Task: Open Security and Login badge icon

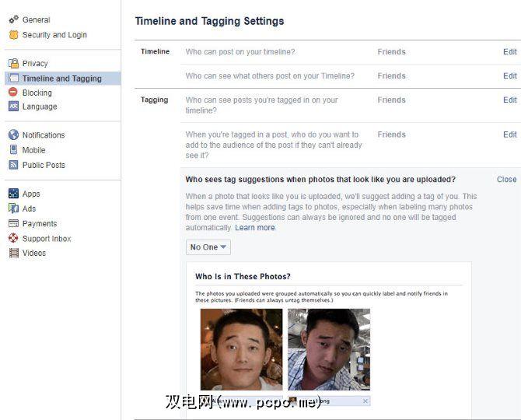Action: coord(14,34)
